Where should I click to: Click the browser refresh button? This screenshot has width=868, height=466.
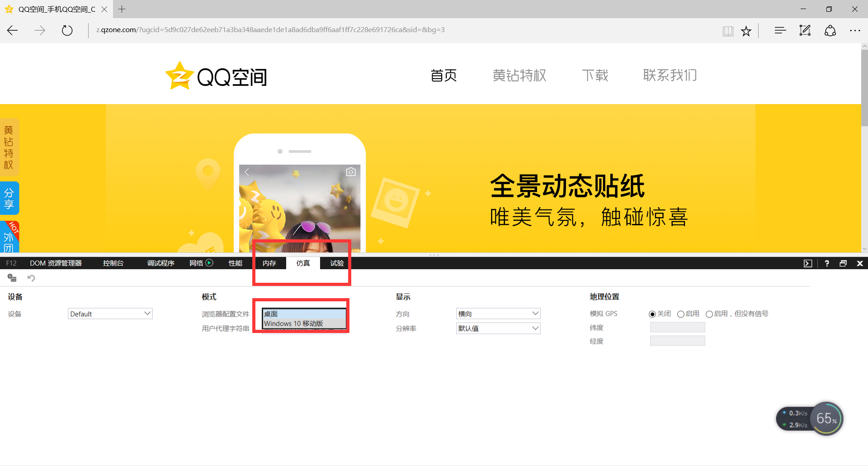[x=67, y=30]
